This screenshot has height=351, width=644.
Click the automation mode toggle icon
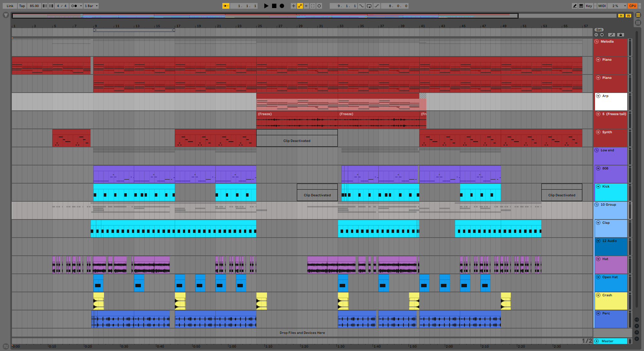[x=612, y=35]
